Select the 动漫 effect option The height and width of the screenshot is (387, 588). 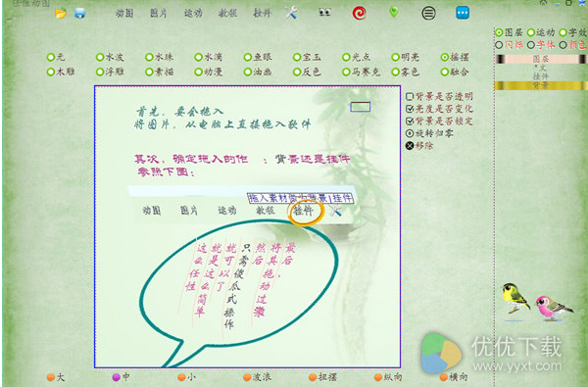[209, 72]
